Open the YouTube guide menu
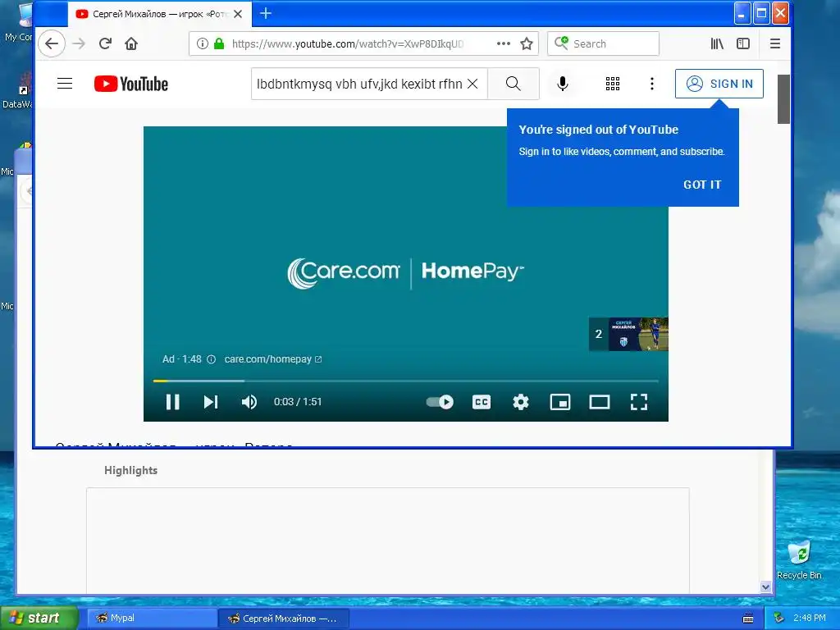The image size is (840, 630). [x=65, y=84]
